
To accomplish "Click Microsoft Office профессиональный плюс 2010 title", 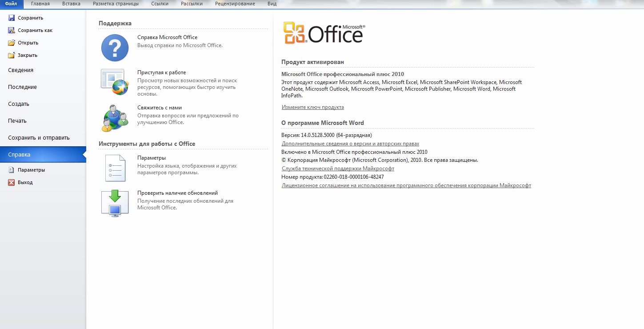I will coord(343,74).
